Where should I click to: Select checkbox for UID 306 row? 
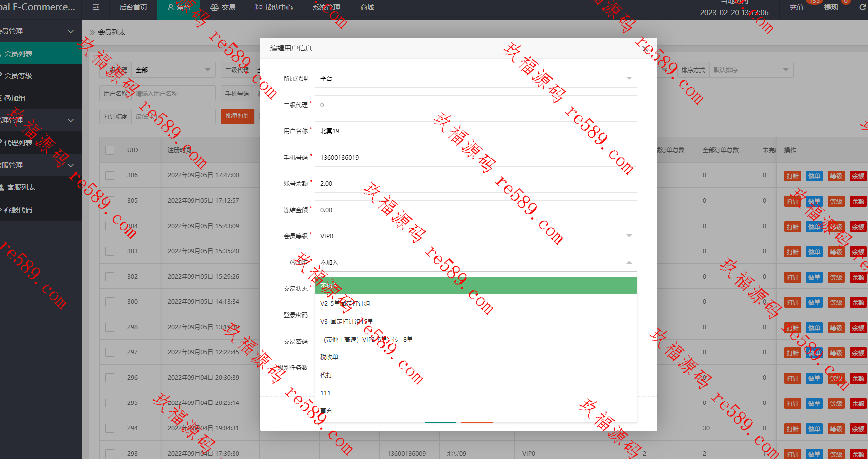(x=110, y=175)
